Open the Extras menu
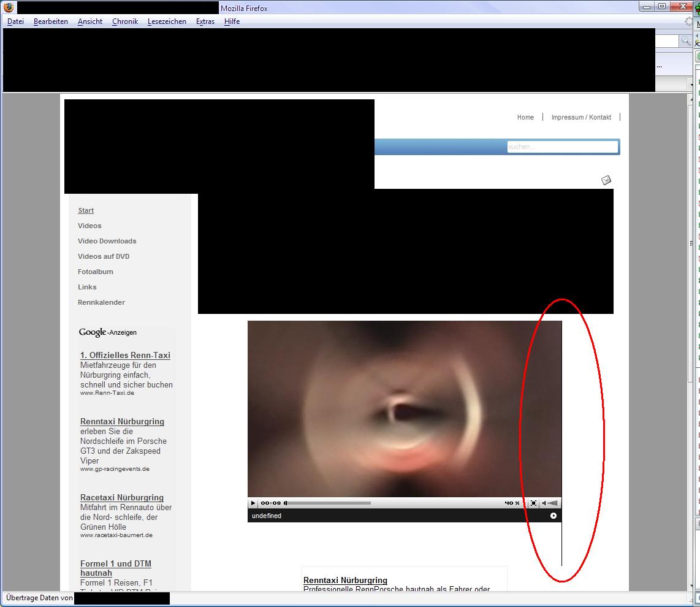This screenshot has height=607, width=700. (205, 21)
